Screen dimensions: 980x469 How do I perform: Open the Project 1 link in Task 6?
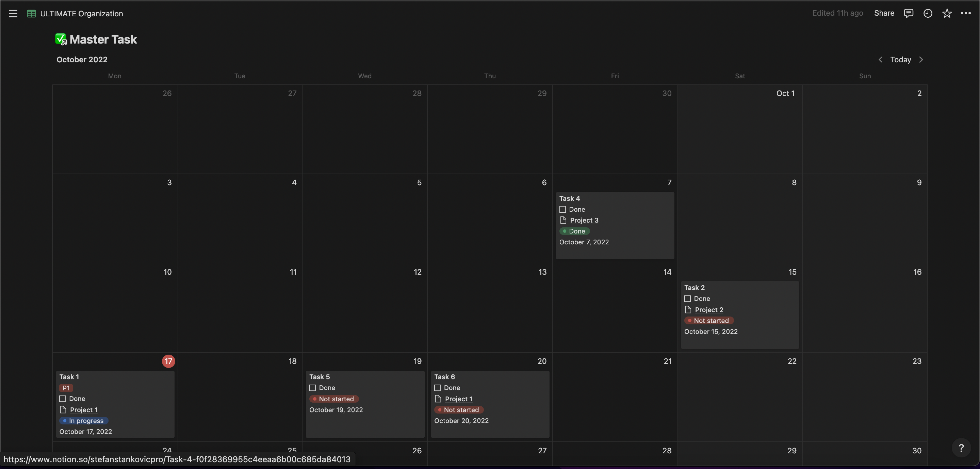[x=458, y=399]
